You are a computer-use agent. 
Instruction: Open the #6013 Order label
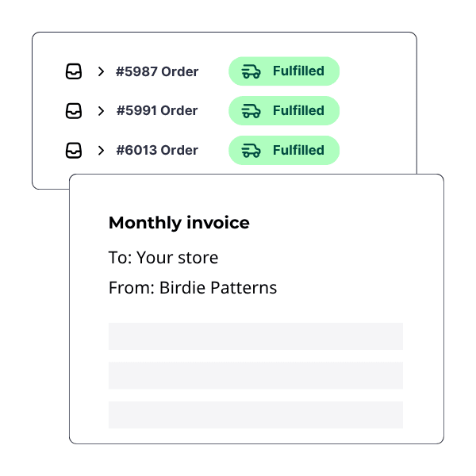[157, 150]
